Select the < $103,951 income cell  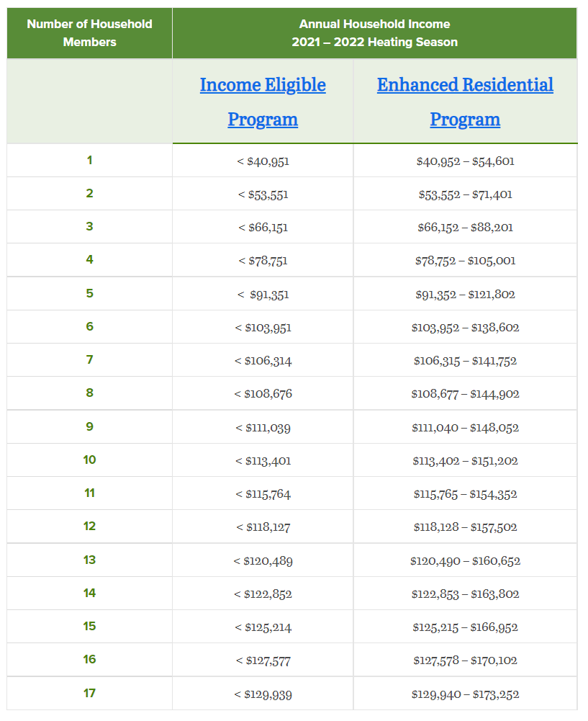263,328
